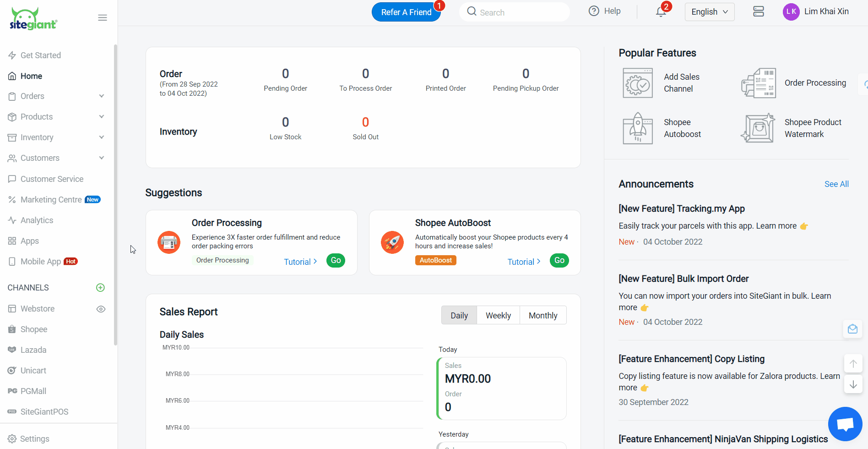Open Unicart channel in sidebar
The image size is (868, 449).
click(x=33, y=371)
